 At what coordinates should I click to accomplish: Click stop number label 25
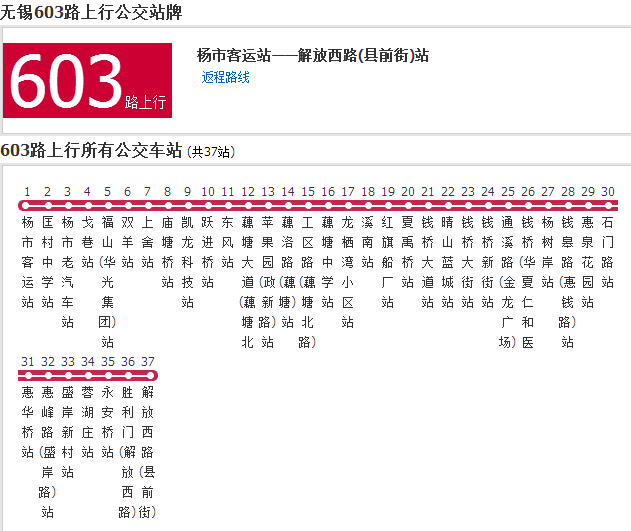click(x=508, y=191)
